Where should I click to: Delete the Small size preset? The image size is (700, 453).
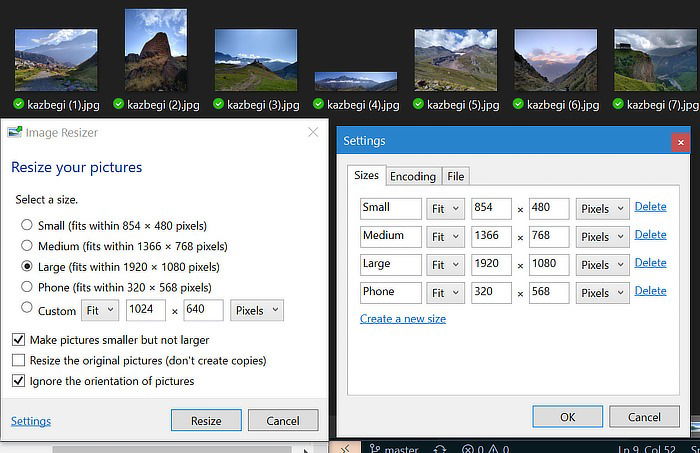650,207
